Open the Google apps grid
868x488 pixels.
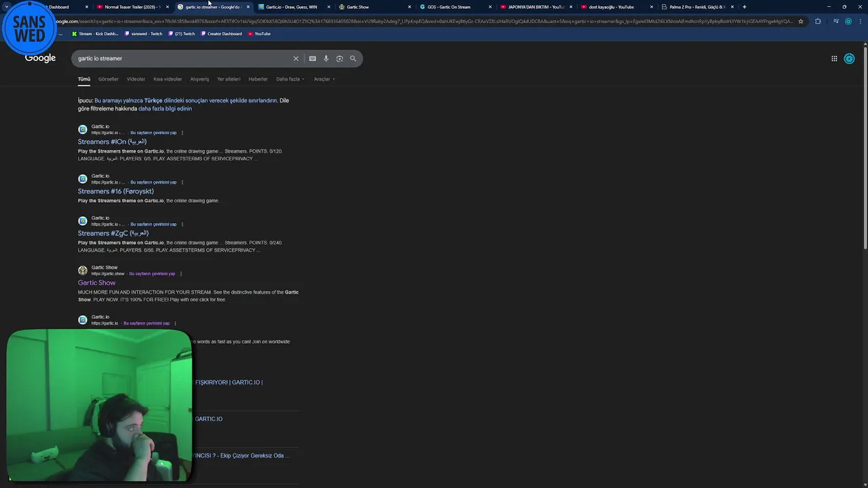coord(834,58)
